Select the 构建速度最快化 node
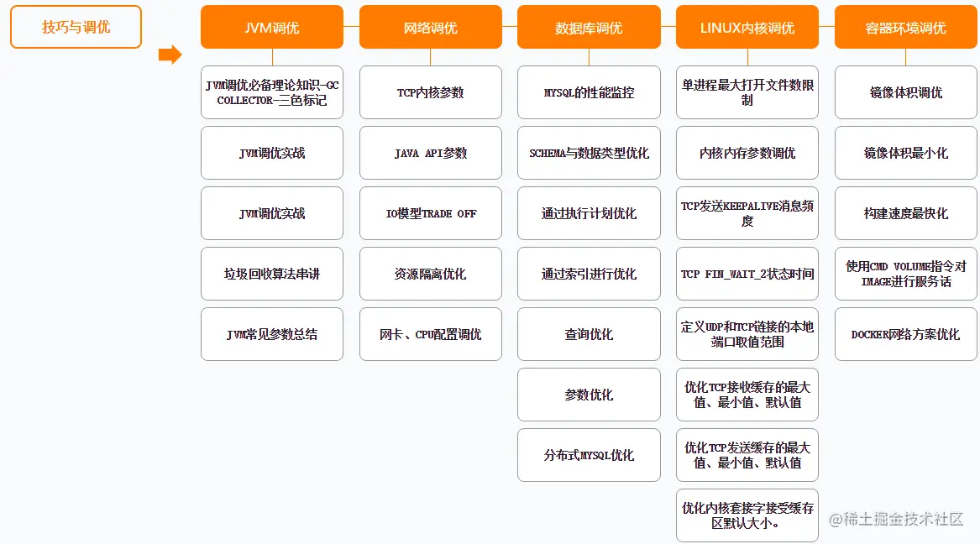 click(x=905, y=213)
